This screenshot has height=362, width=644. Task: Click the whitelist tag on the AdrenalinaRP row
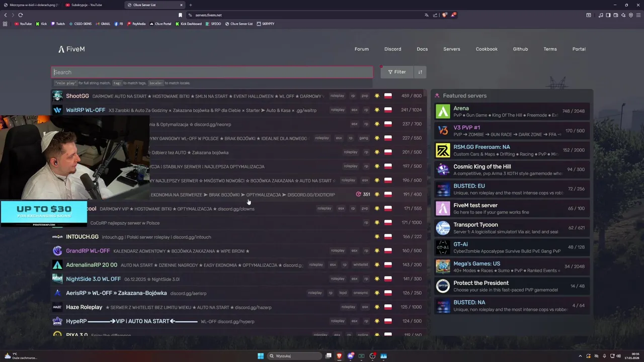click(361, 264)
